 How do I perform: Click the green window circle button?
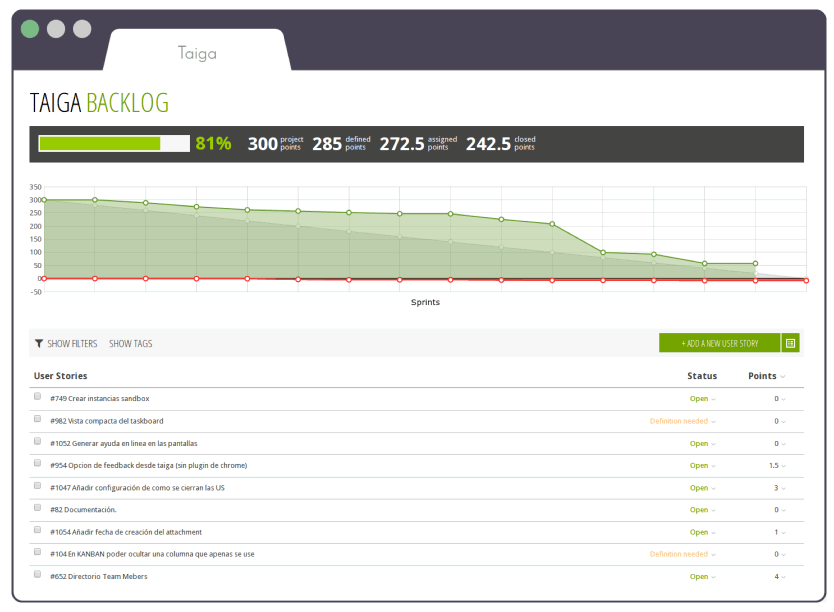coord(30,29)
